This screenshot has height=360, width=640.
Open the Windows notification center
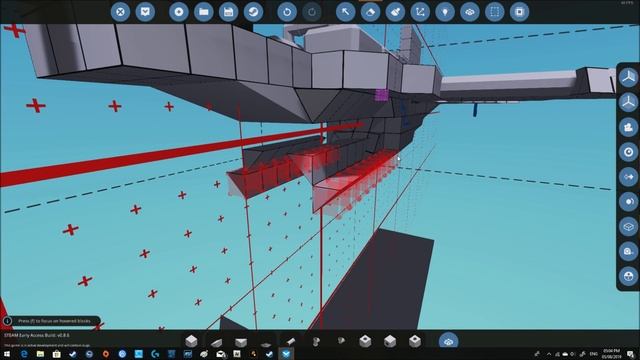630,354
